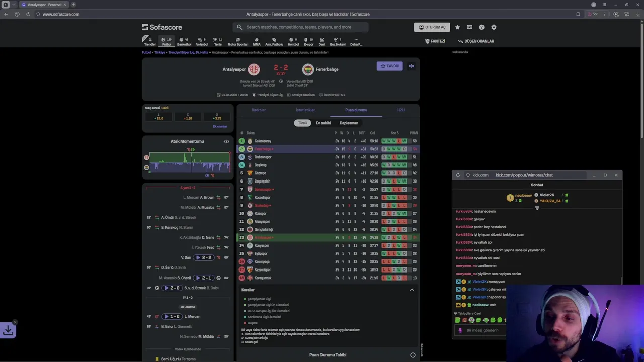Image resolution: width=644 pixels, height=362 pixels.
Task: Click the Fenerbahçe club crest in match header
Action: 308,69
